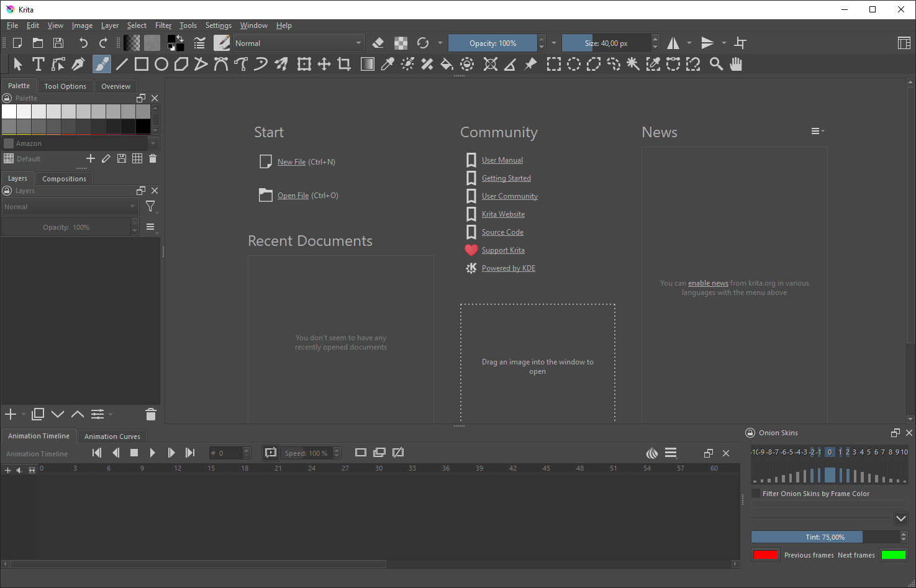Toggle preserve alpha checker button
The height and width of the screenshot is (588, 916).
point(401,43)
